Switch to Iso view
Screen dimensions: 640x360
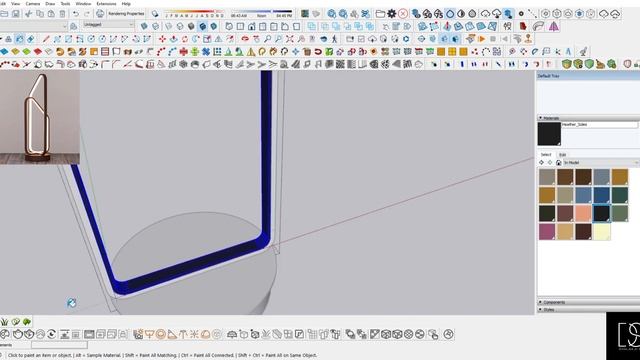(x=229, y=27)
